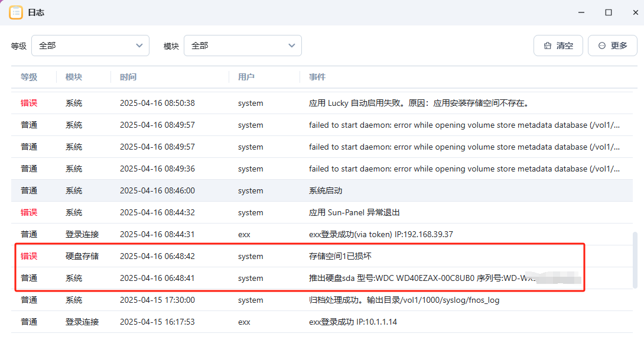Click user exx in 16:17:53 row
The image size is (644, 343).
[244, 322]
